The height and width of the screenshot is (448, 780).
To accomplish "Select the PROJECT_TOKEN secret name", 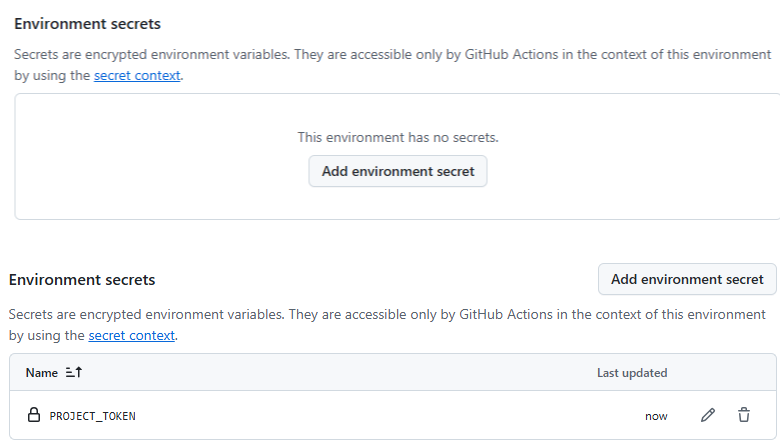I will (92, 416).
